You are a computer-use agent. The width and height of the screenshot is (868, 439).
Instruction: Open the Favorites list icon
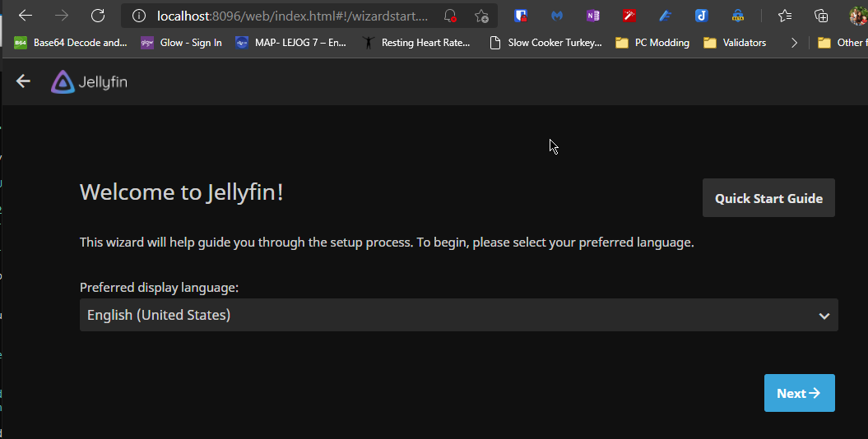click(784, 16)
